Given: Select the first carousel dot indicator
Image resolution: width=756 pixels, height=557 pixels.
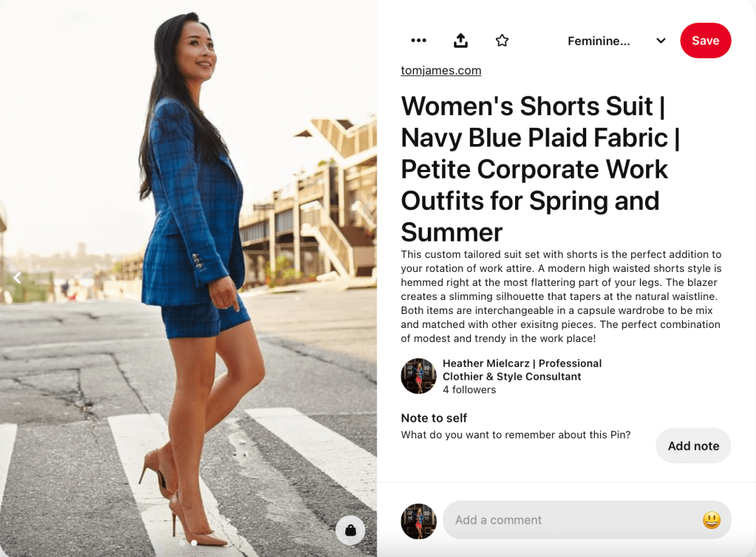Looking at the screenshot, I should tap(183, 543).
